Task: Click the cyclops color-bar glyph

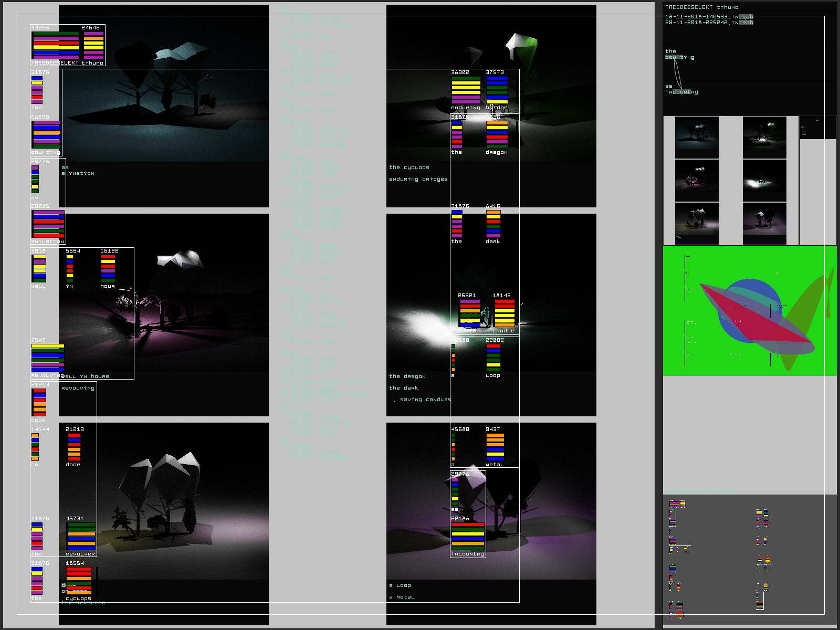Action: pos(79,581)
